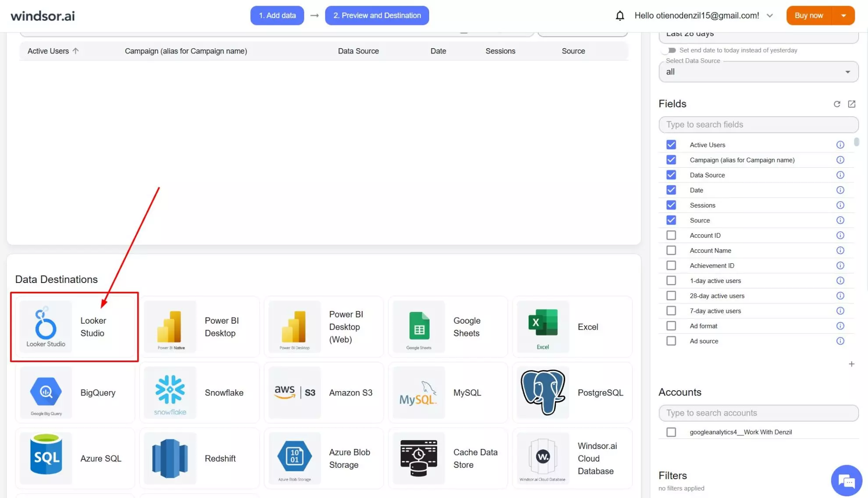Uncheck the Active Users field

[x=671, y=145]
